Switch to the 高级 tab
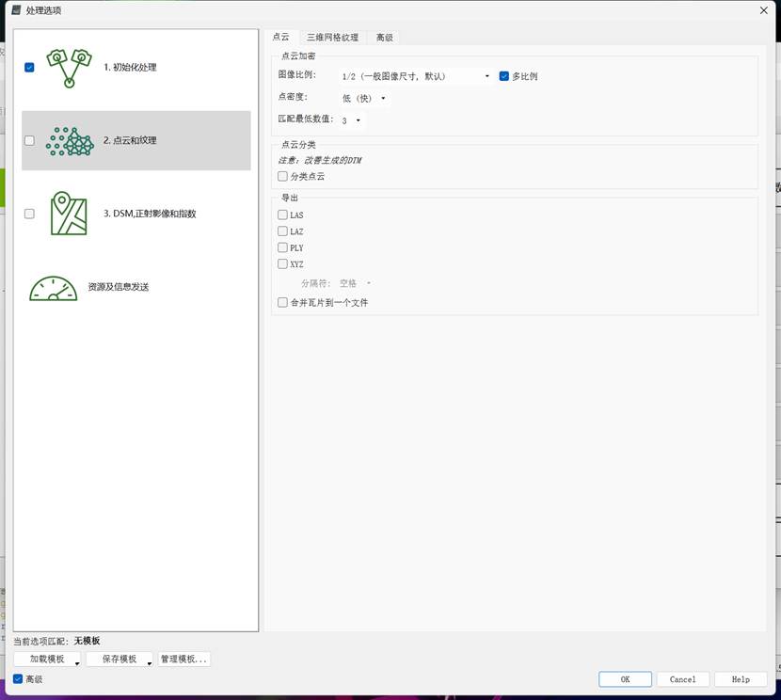This screenshot has width=781, height=700. pyautogui.click(x=384, y=38)
